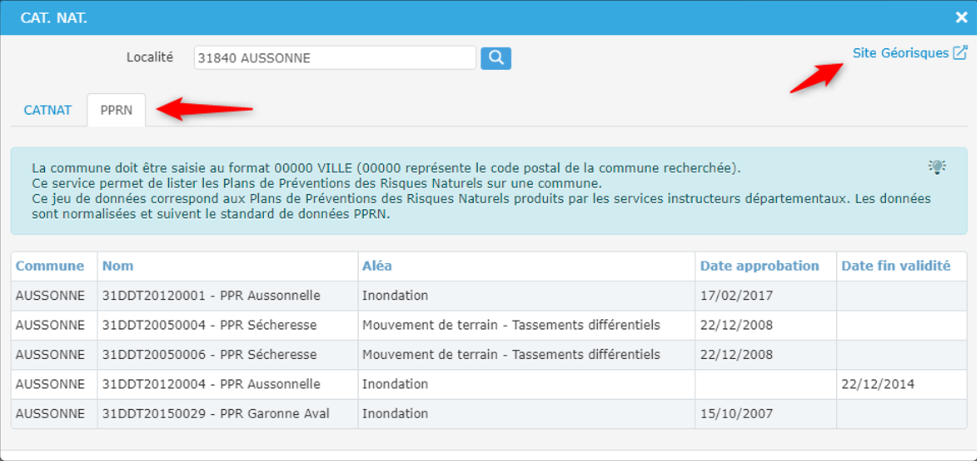
Task: Sort by the Nom column header
Action: click(118, 266)
